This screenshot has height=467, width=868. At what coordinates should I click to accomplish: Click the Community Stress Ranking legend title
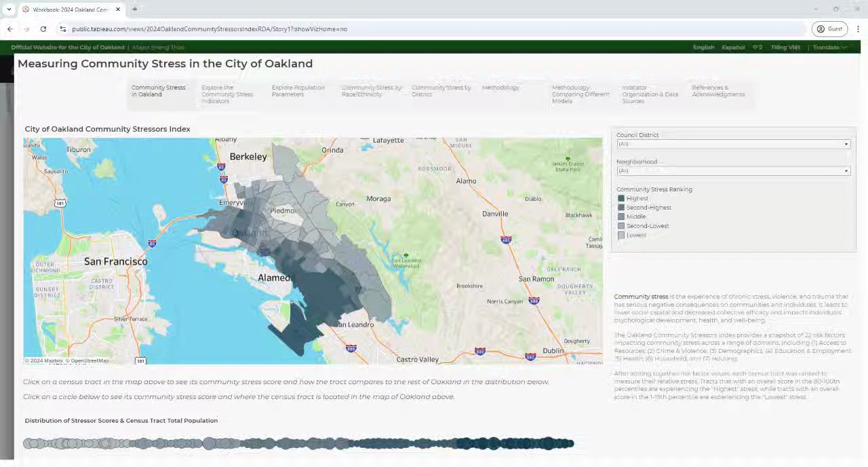pos(654,189)
